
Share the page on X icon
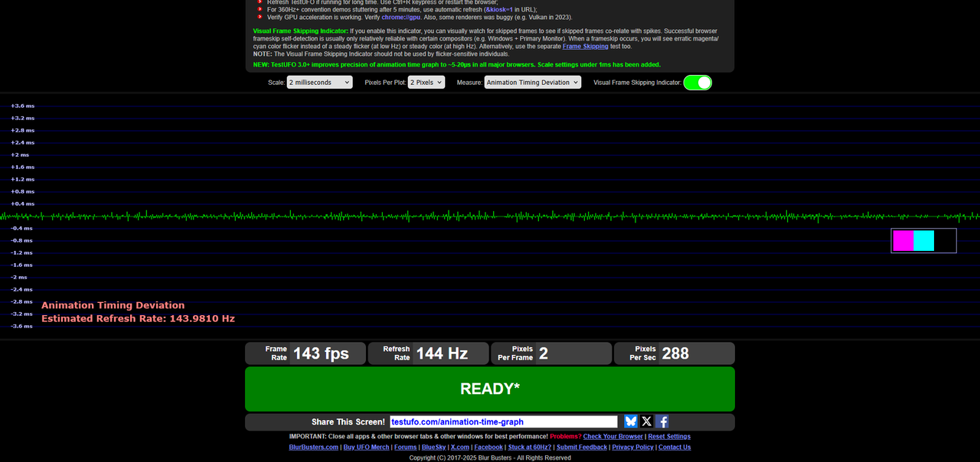[647, 421]
